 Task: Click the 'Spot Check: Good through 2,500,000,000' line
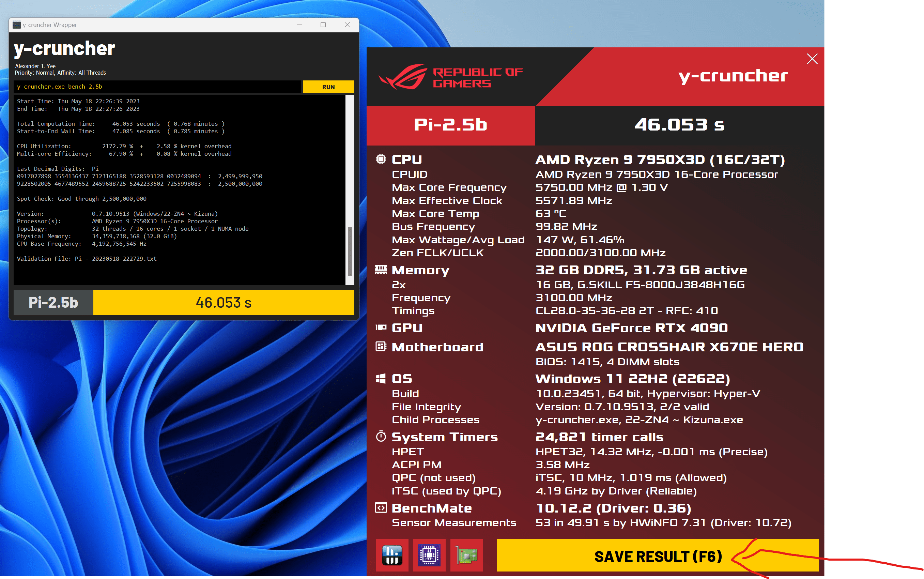pos(81,199)
